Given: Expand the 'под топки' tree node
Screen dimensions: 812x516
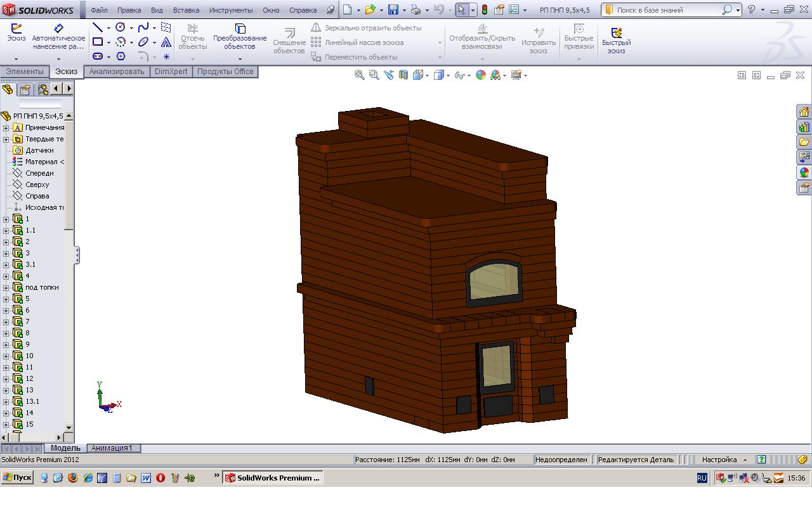Looking at the screenshot, I should 6,287.
